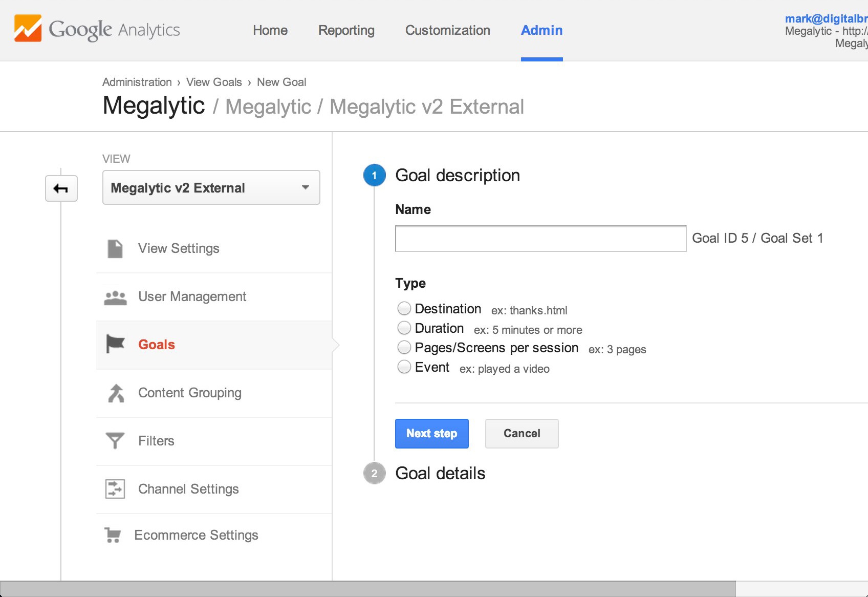Switch to the Reporting tab

(x=346, y=30)
